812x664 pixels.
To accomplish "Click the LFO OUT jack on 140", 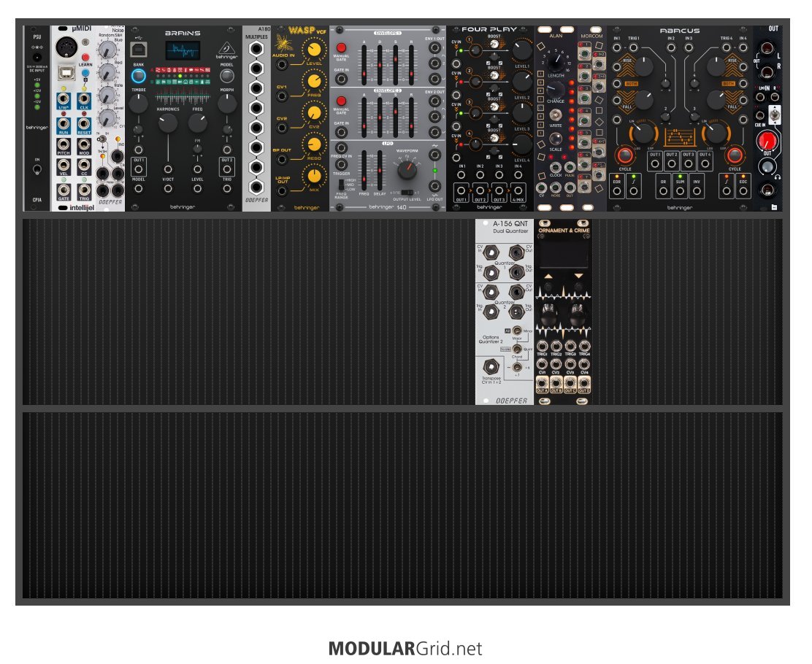I will point(434,186).
